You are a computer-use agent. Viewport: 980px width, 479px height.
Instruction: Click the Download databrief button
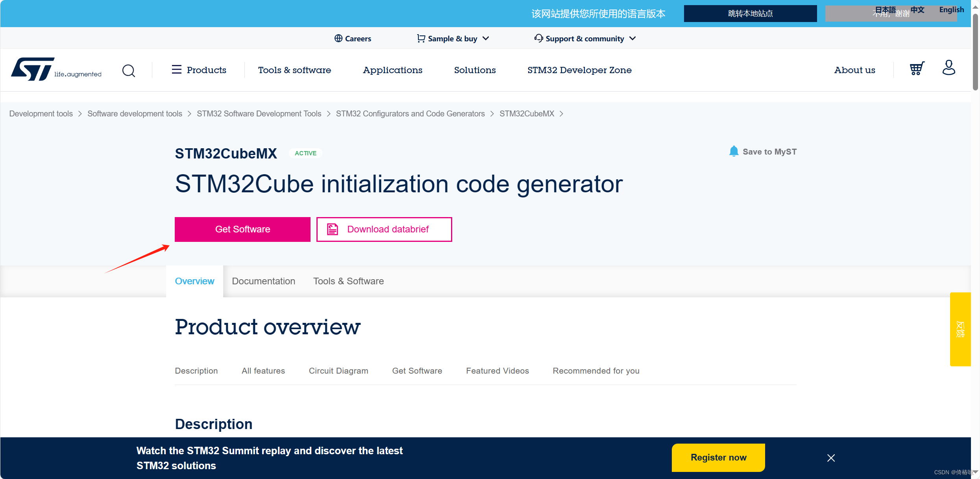click(x=384, y=229)
